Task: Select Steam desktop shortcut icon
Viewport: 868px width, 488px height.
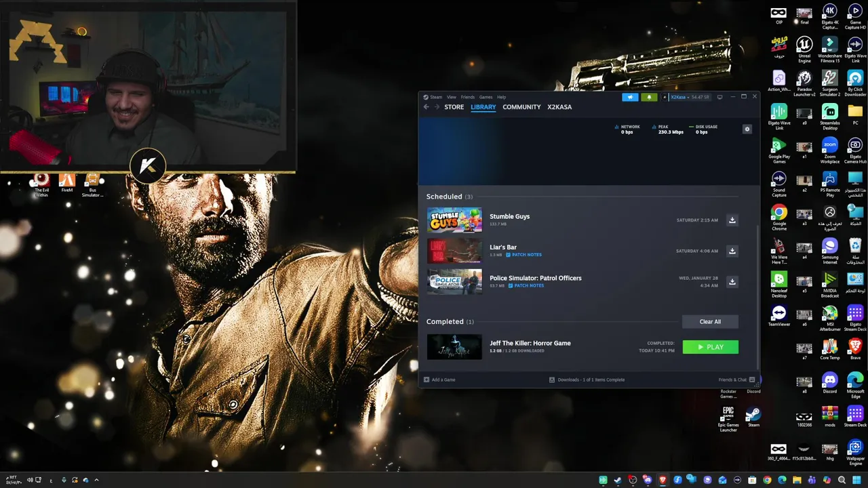Action: pos(753,416)
